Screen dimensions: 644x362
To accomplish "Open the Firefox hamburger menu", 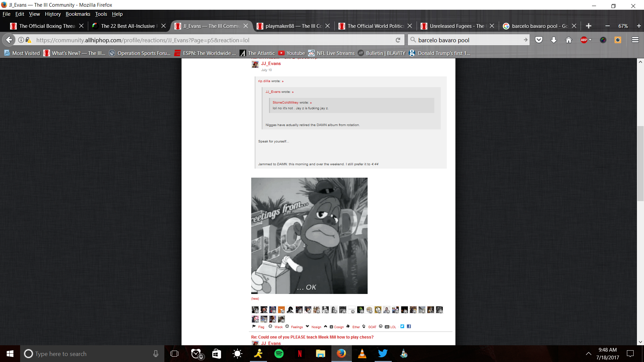I will click(635, 40).
